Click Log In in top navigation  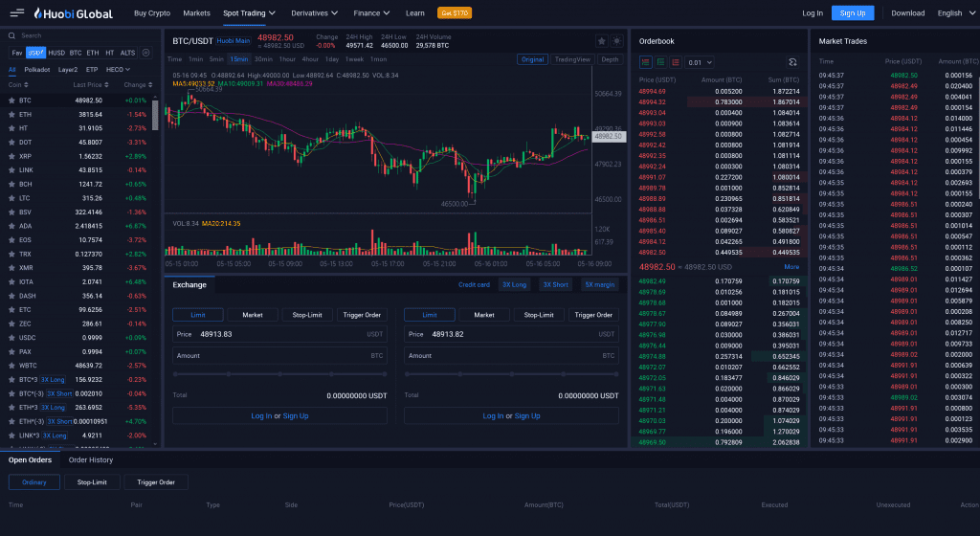[x=812, y=13]
